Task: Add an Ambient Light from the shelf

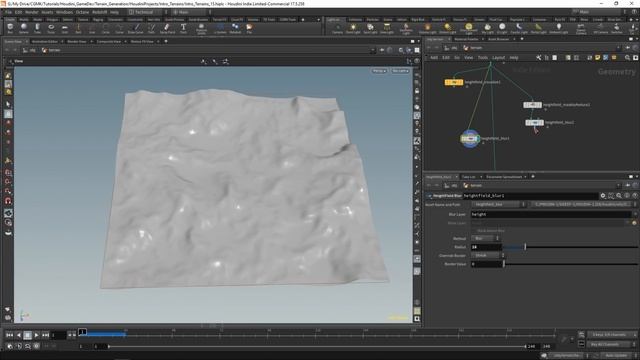Action: pyautogui.click(x=558, y=28)
